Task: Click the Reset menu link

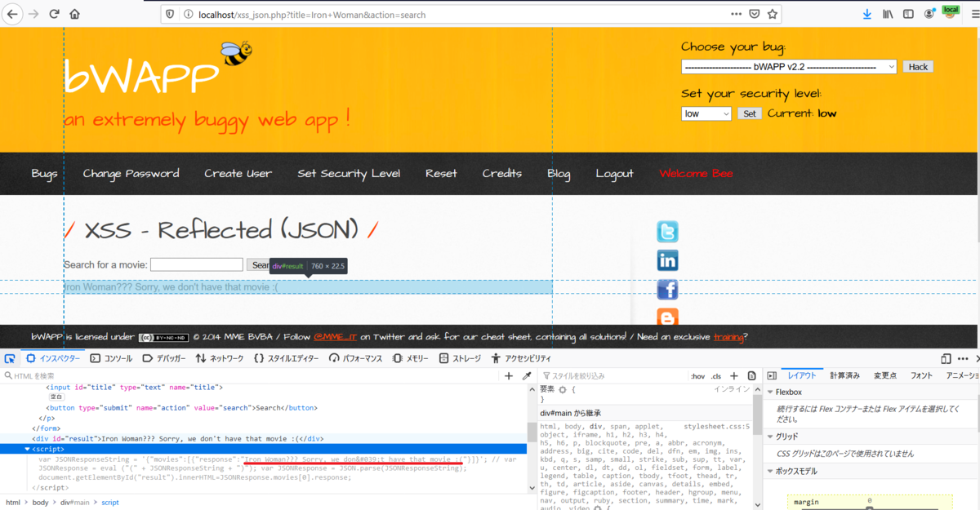Action: 441,173
